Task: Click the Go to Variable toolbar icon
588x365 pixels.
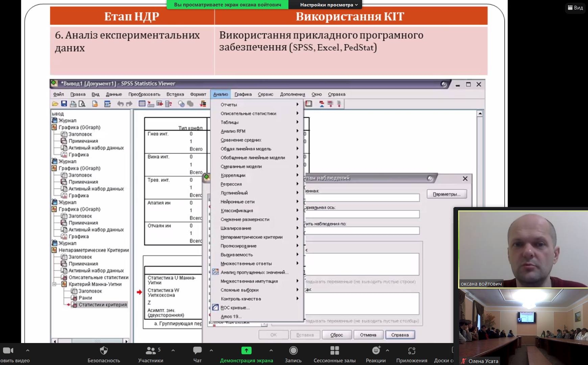Action: pos(160,104)
